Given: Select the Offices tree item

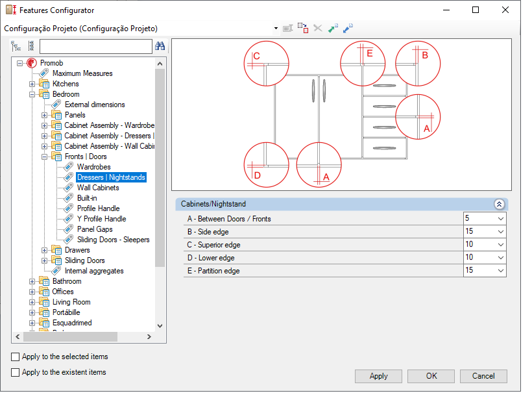Looking at the screenshot, I should click(63, 292).
